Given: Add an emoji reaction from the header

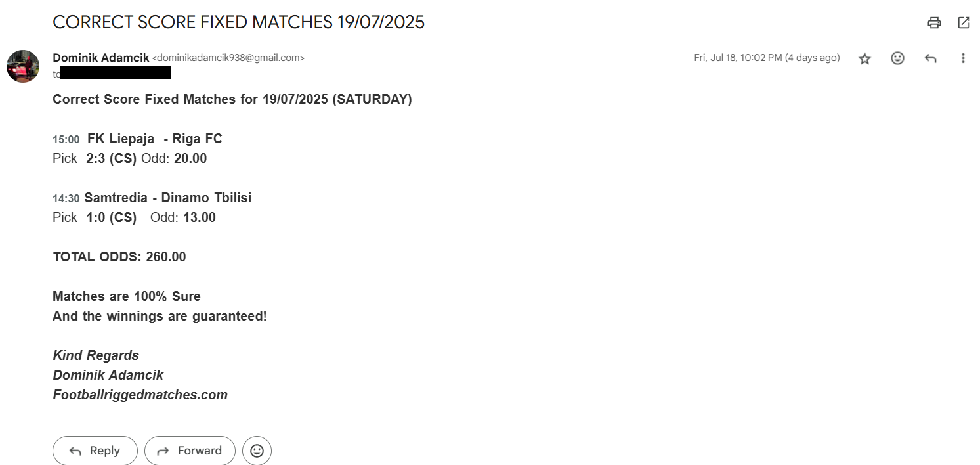Looking at the screenshot, I should pos(897,58).
